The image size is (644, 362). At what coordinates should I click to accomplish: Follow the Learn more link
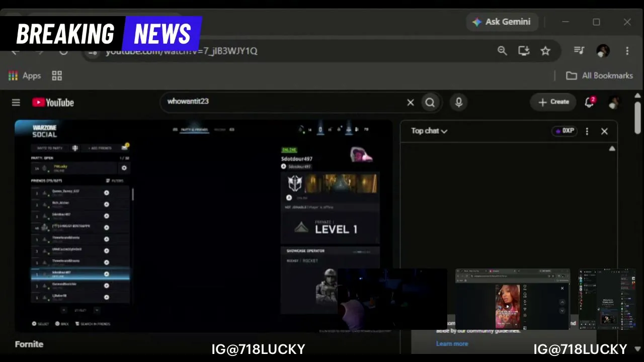[452, 343]
